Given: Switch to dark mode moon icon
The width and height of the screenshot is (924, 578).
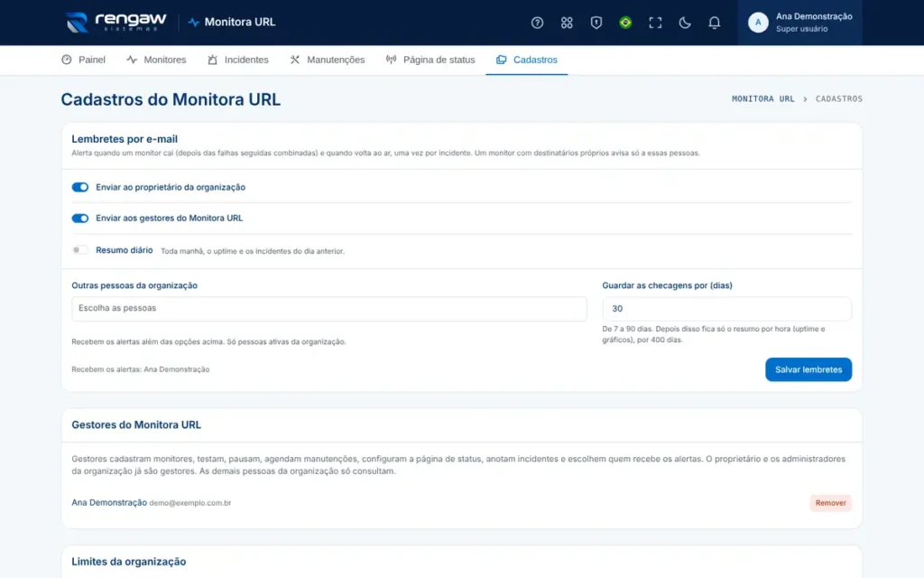Looking at the screenshot, I should pos(684,23).
